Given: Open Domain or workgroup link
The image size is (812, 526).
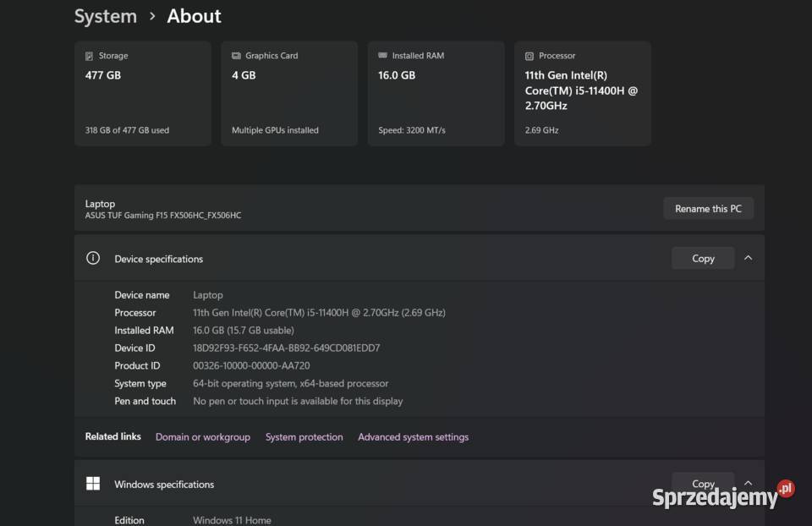Looking at the screenshot, I should click(x=203, y=437).
